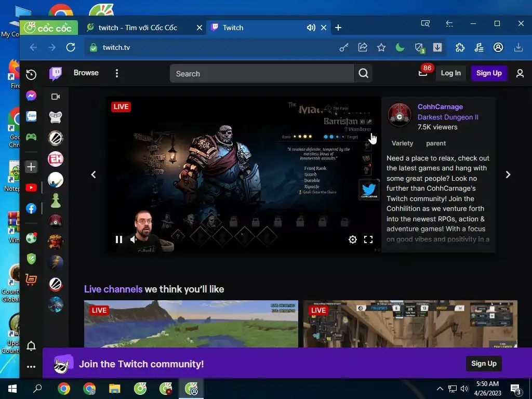Open Twitch notifications with 86 badge
532x399 pixels.
click(x=423, y=73)
